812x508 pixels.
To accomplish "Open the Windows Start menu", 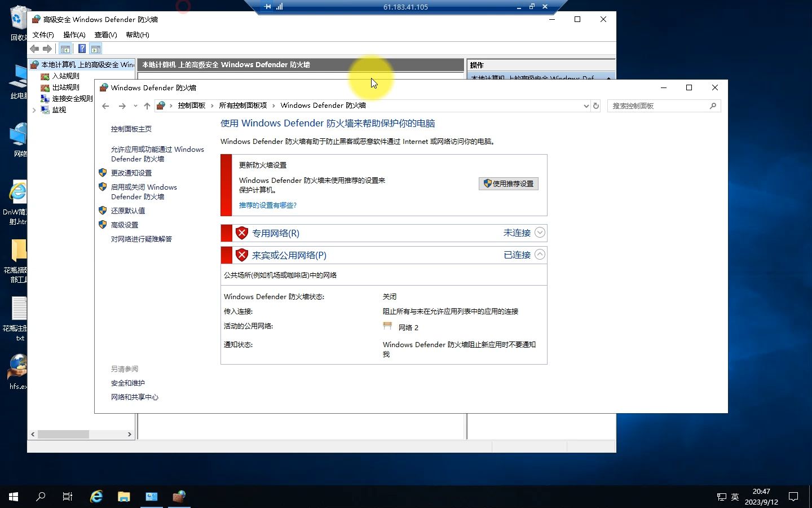I will click(14, 497).
